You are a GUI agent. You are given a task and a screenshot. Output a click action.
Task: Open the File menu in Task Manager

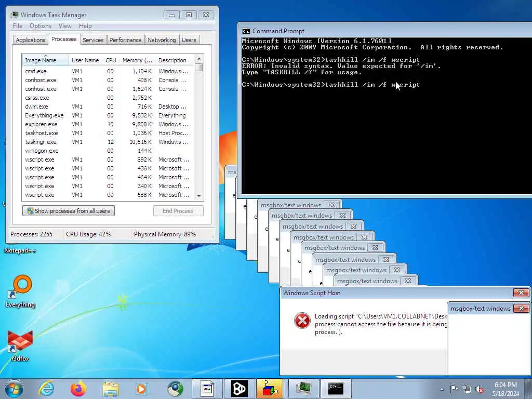point(18,26)
